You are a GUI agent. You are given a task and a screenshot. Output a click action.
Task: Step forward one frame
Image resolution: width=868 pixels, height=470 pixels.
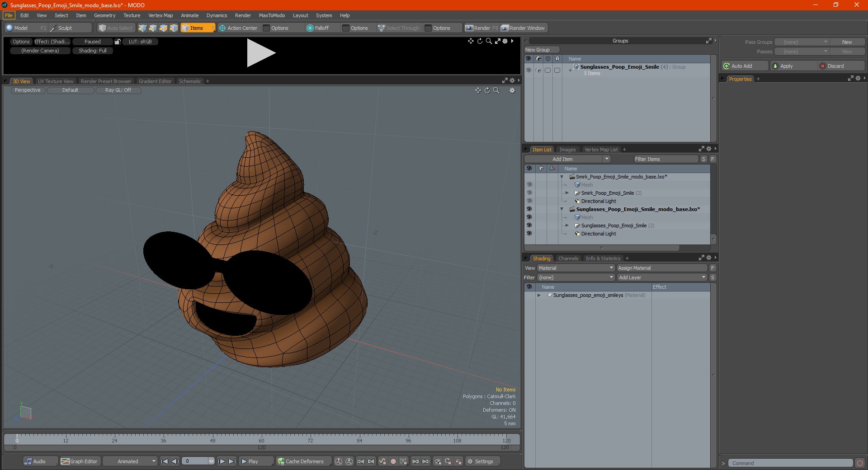[x=221, y=461]
